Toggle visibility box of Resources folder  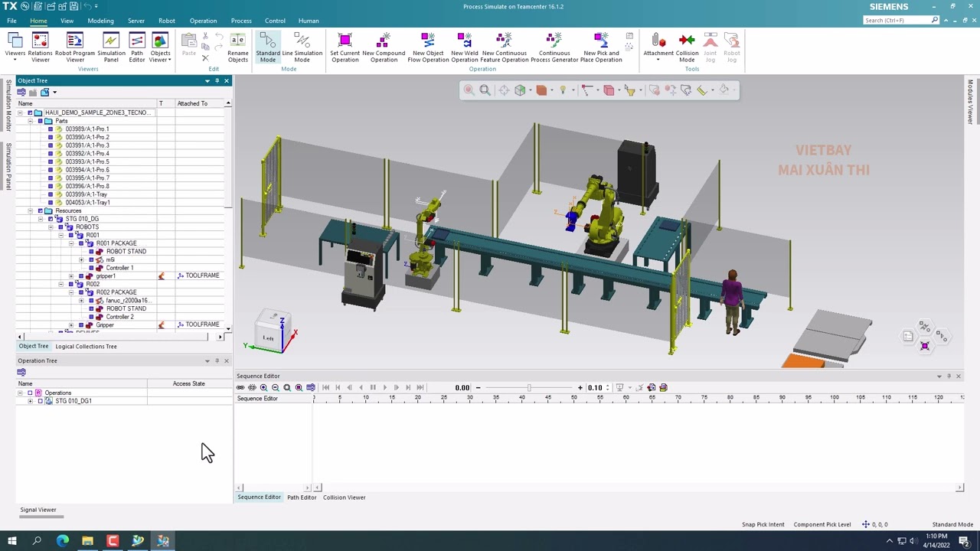tap(40, 210)
